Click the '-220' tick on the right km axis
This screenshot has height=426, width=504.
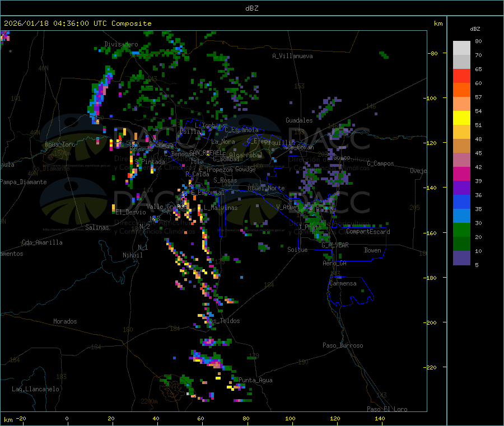pyautogui.click(x=431, y=367)
